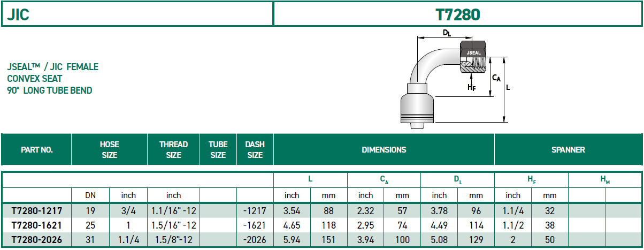The width and height of the screenshot is (644, 250).
Task: Click CA inch value 3.94
Action: [365, 240]
